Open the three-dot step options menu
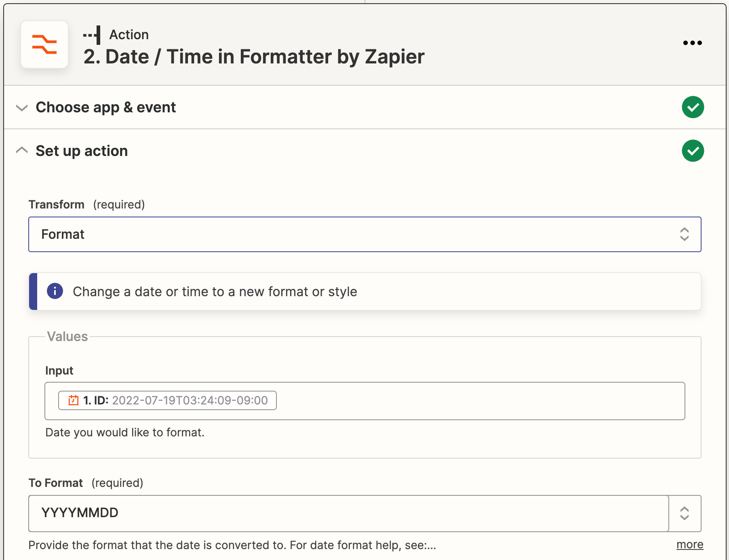The height and width of the screenshot is (560, 729). [692, 43]
